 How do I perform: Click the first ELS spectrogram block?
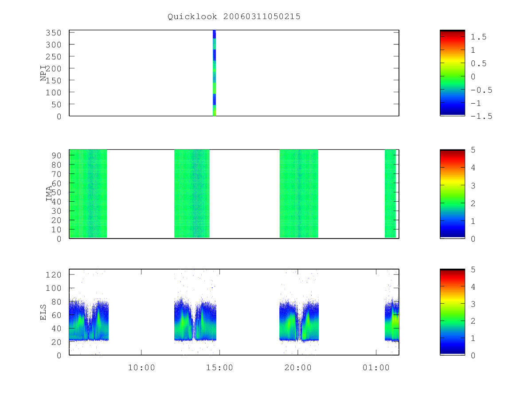89,320
